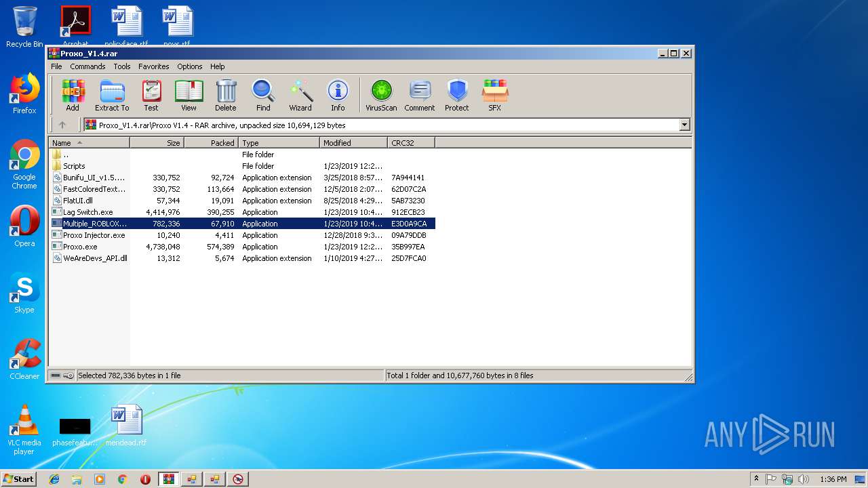Image resolution: width=868 pixels, height=488 pixels.
Task: Sort by Name column header
Action: click(89, 143)
